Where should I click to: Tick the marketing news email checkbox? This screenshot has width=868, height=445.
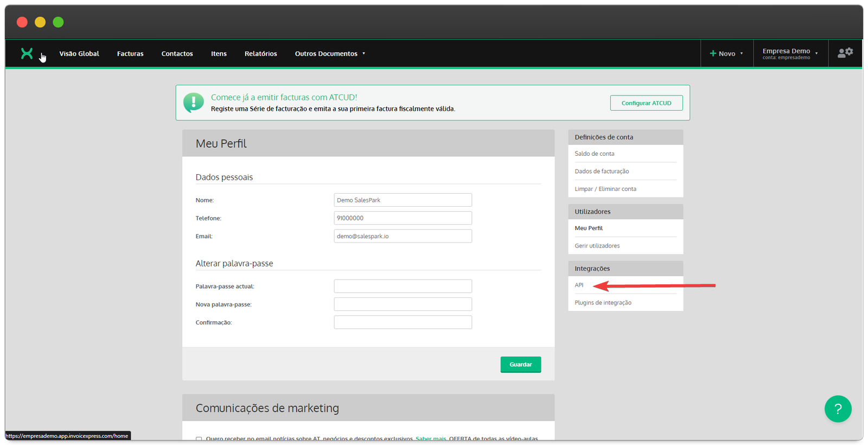(199, 438)
